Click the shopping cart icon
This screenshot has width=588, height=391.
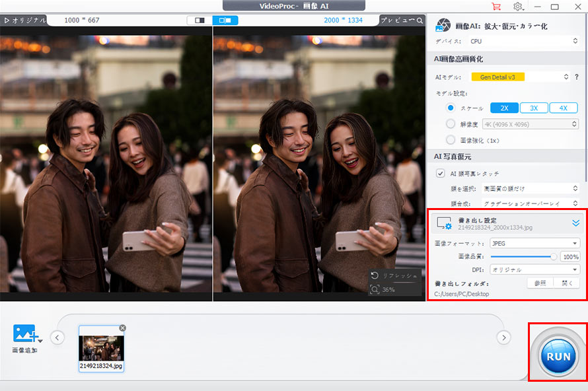(x=496, y=7)
